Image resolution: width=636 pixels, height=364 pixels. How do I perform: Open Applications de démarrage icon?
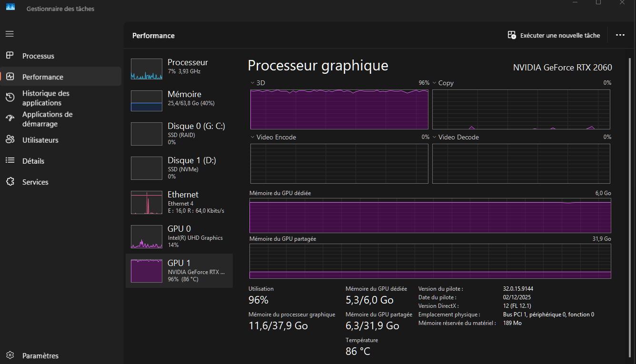10,118
